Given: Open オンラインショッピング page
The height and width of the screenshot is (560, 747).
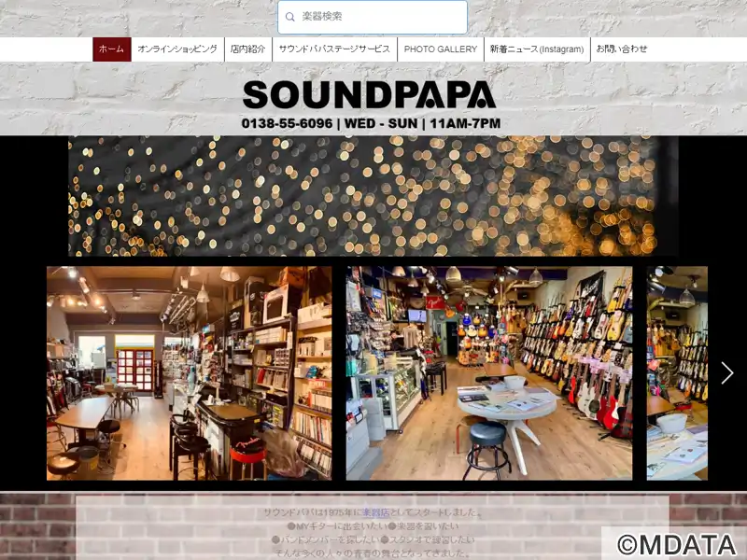Looking at the screenshot, I should click(177, 49).
